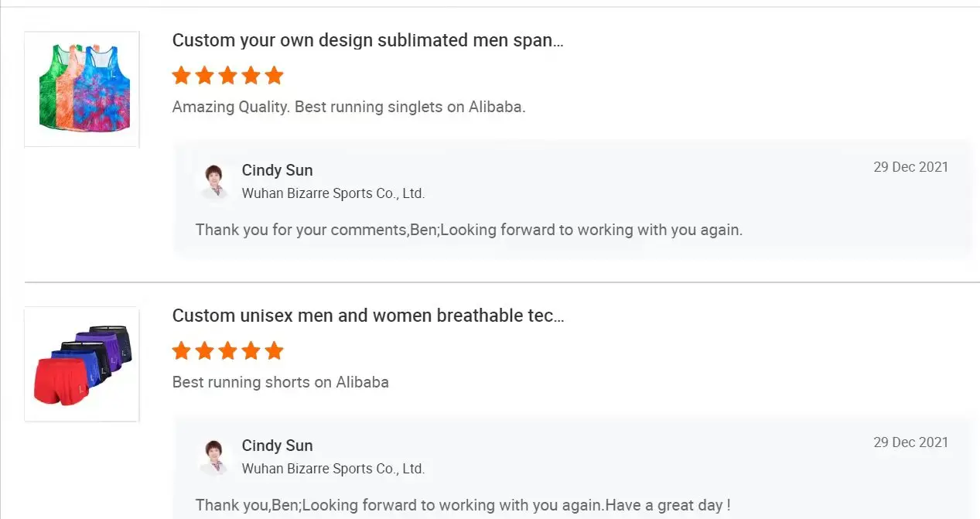Open the colorful running shorts product thumbnail
Viewport: 980px width, 519px height.
pyautogui.click(x=82, y=364)
